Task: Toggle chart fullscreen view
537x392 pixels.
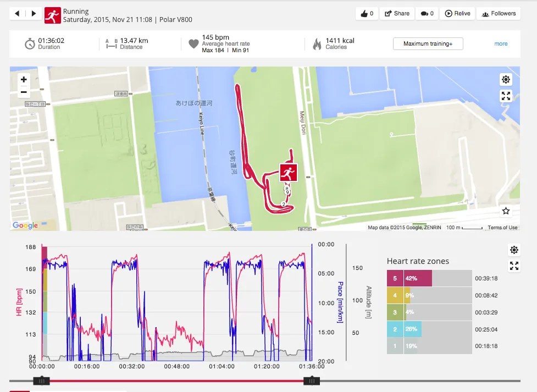Action: point(514,267)
